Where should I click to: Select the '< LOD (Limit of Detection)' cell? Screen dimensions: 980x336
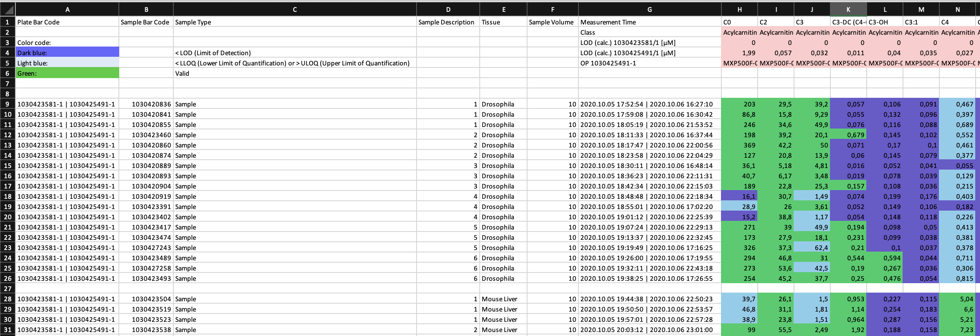coord(295,53)
